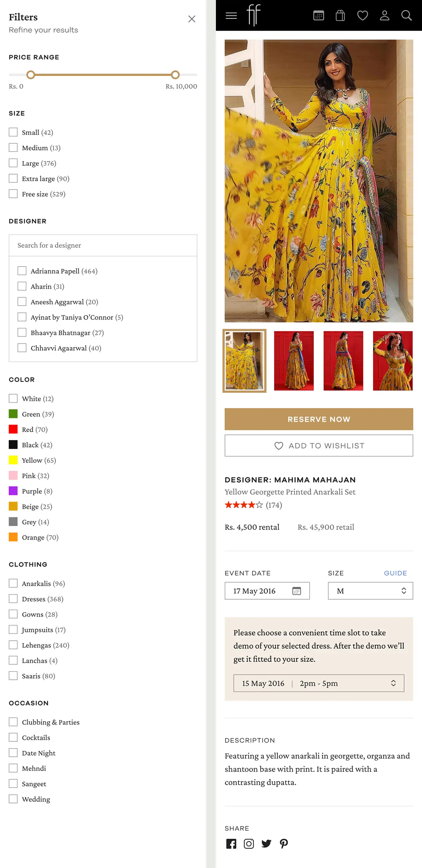Viewport: 422px width, 868px height.
Task: Open the hamburger navigation menu
Action: point(231,15)
